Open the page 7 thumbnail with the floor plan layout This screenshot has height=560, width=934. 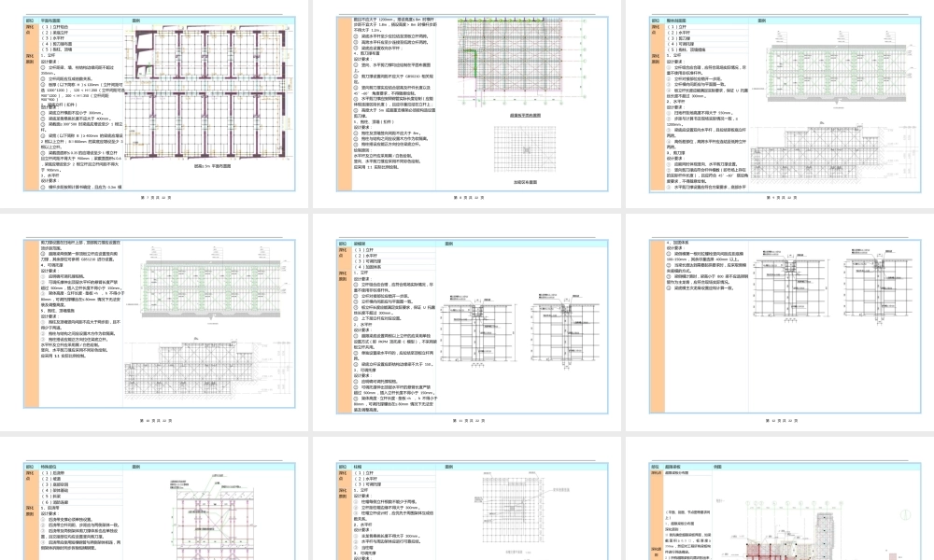click(x=154, y=105)
